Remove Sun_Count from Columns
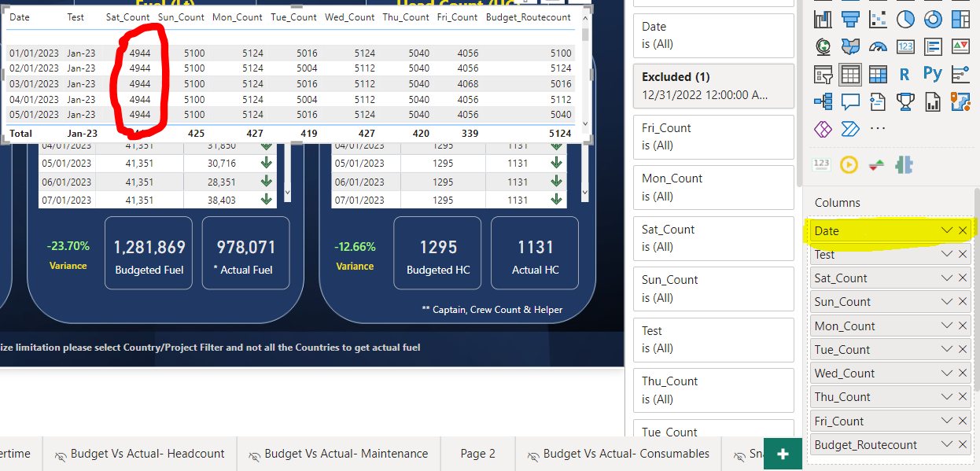The height and width of the screenshot is (471, 980). 963,302
